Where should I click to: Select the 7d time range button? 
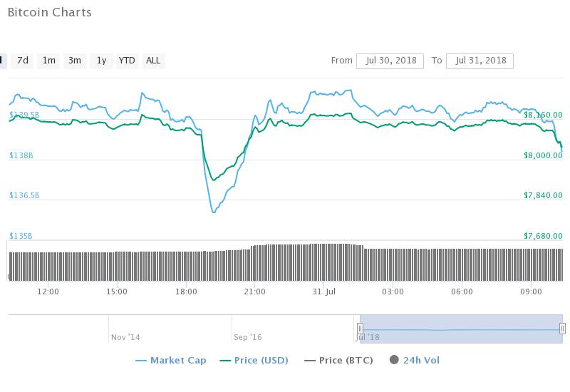(23, 61)
